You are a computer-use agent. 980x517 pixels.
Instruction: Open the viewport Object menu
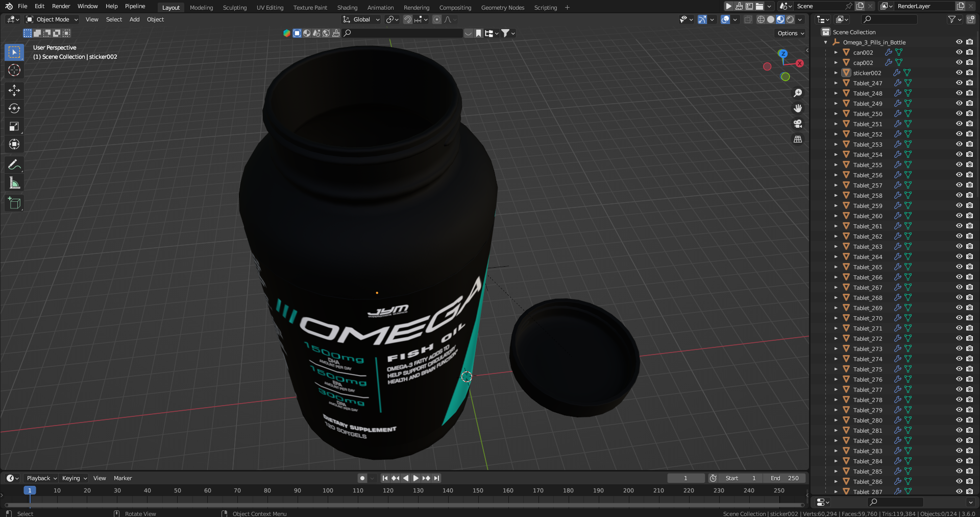pos(155,19)
